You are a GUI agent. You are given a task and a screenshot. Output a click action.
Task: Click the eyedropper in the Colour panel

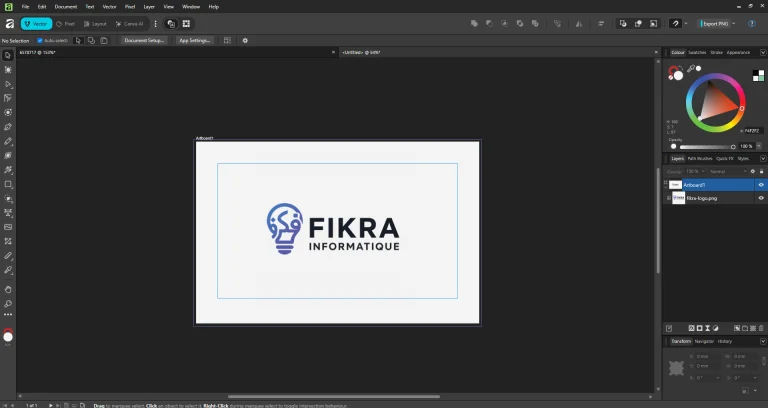[x=691, y=69]
